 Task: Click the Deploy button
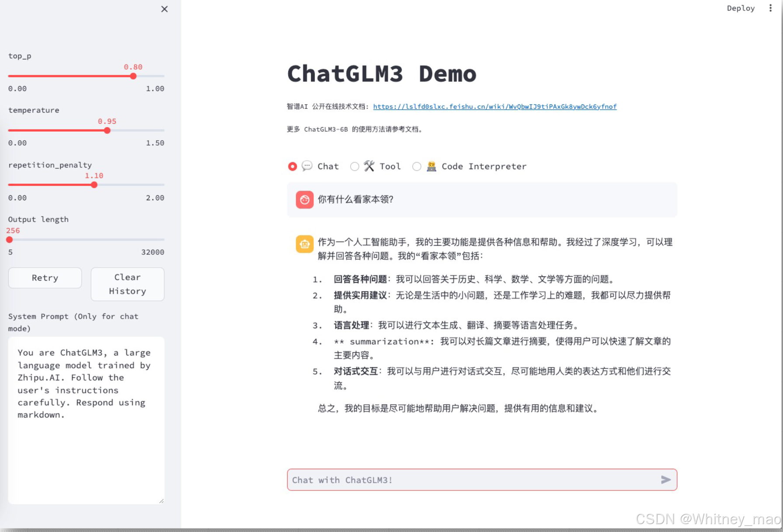pos(741,8)
